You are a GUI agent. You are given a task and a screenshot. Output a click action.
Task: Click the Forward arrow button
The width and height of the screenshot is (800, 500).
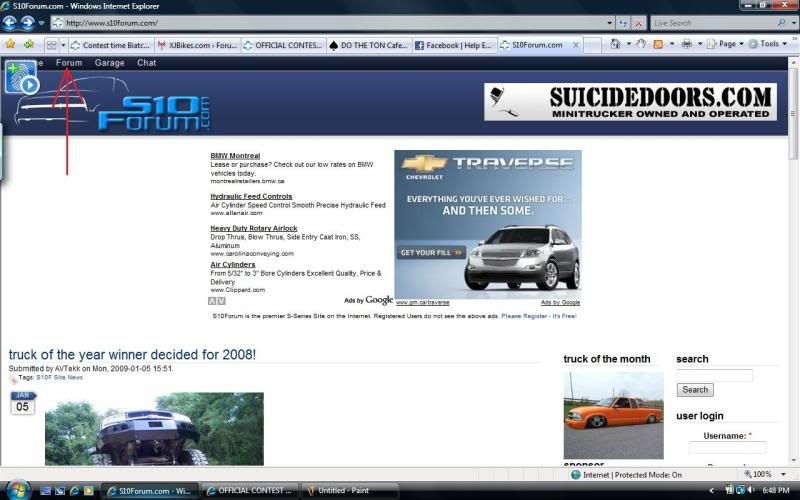[x=28, y=23]
